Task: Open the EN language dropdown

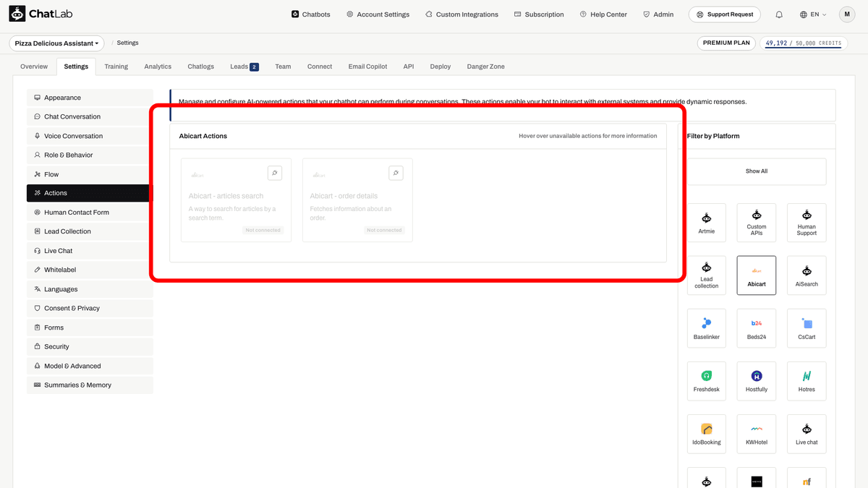Action: (813, 14)
